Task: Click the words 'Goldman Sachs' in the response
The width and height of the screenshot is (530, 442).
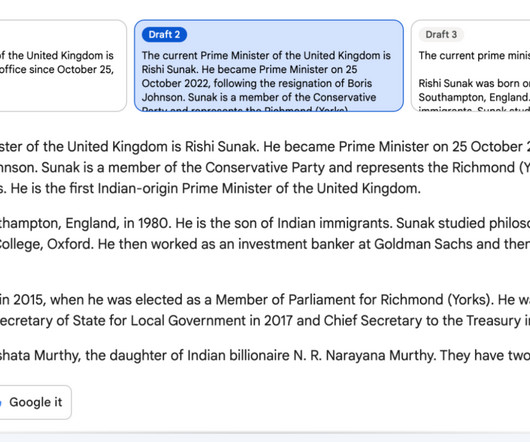Action: coord(423,244)
